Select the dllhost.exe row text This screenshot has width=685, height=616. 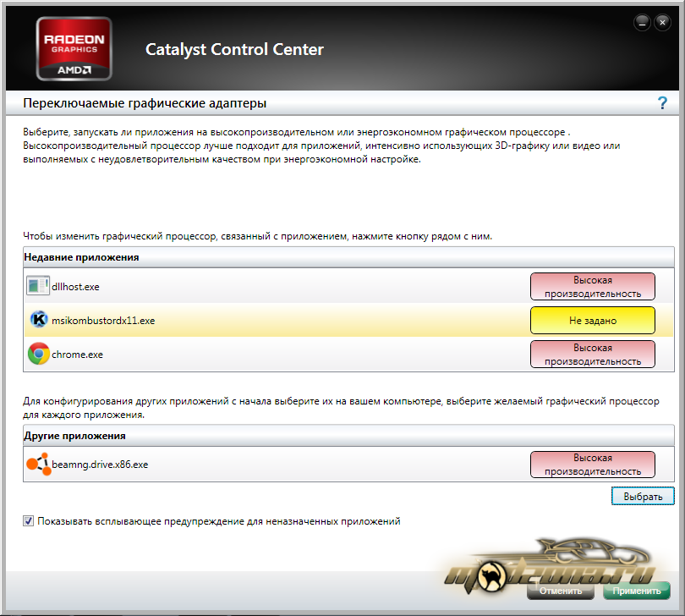(x=75, y=287)
